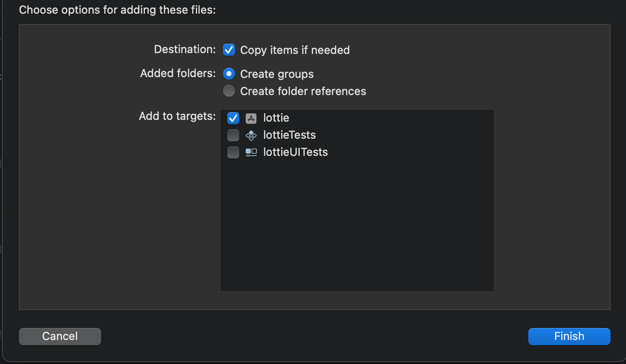The image size is (626, 364).
Task: Click the Destination: label
Action: [x=185, y=49]
